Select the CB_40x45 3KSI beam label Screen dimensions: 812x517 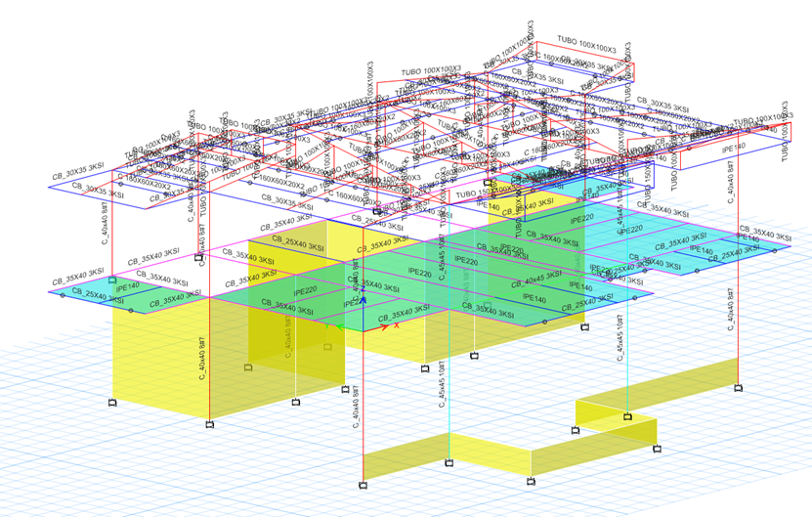click(536, 280)
